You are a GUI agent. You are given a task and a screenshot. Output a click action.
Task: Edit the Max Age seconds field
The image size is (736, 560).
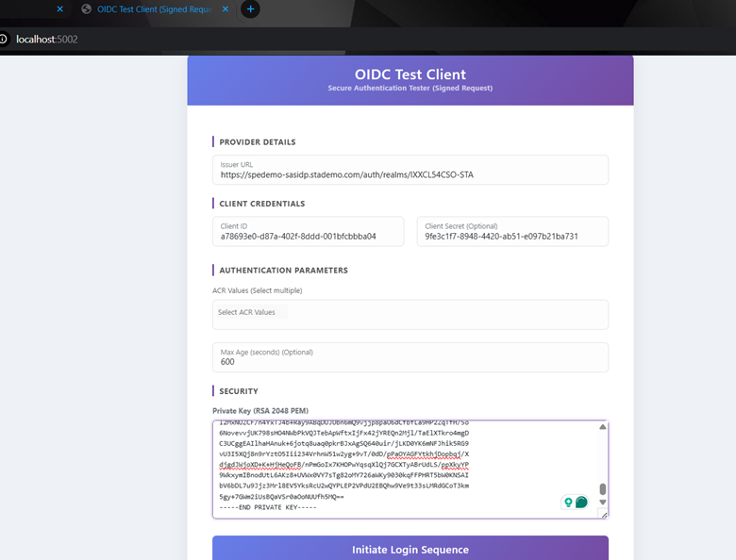click(x=410, y=357)
